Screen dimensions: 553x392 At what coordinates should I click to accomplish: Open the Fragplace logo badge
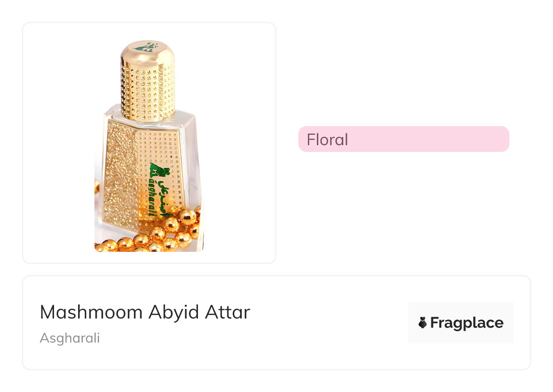coord(460,323)
